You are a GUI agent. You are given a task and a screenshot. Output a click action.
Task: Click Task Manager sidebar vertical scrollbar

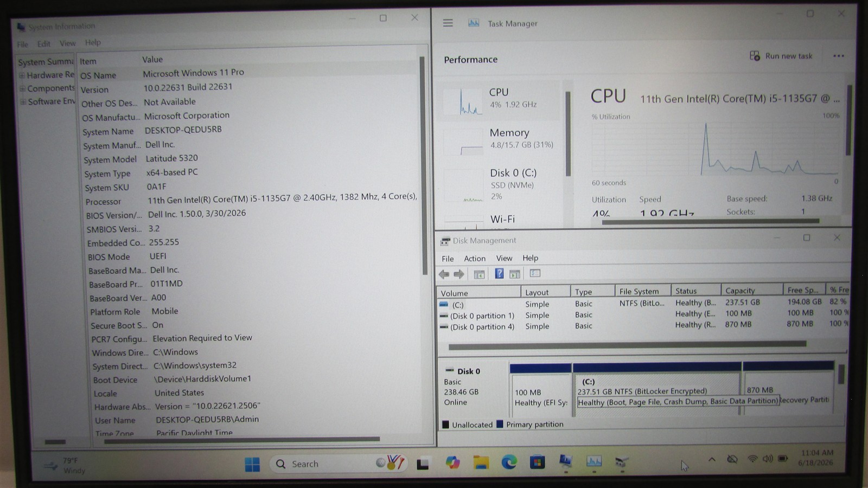[x=568, y=134]
